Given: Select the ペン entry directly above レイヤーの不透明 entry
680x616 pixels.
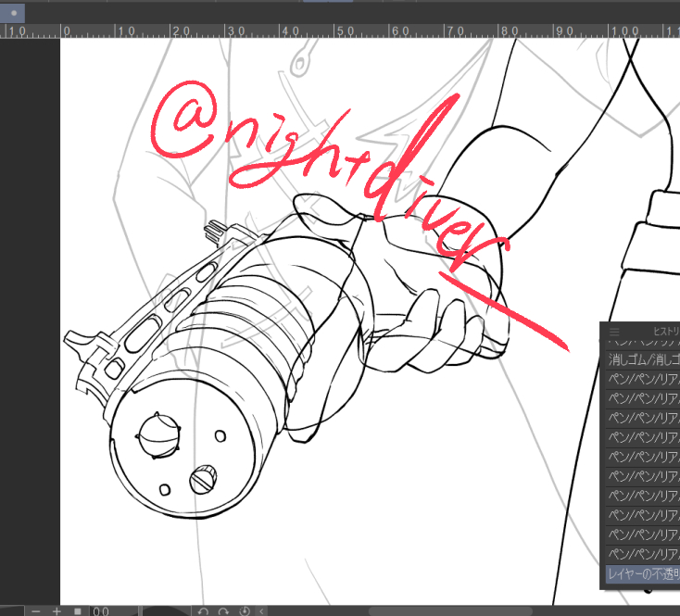Looking at the screenshot, I should [x=643, y=555].
